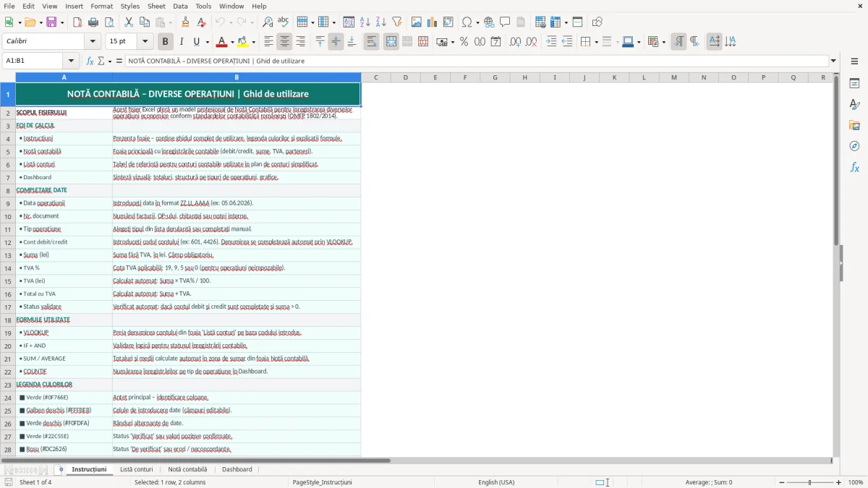Image resolution: width=868 pixels, height=488 pixels.
Task: Open sidebar Navigator compass icon
Action: tap(854, 146)
